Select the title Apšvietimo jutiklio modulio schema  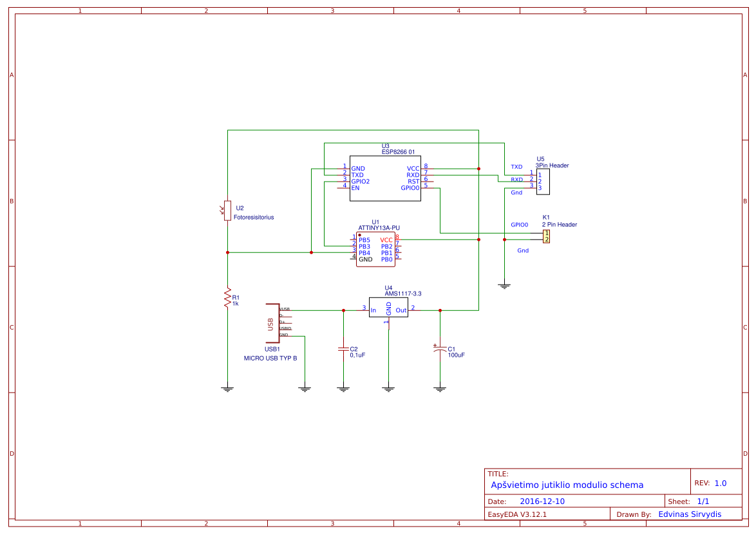567,485
